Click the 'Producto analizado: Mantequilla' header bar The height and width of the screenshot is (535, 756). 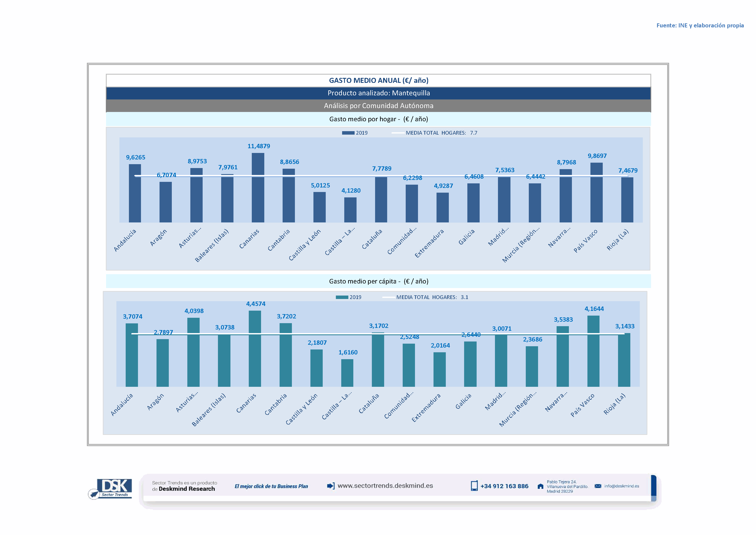pyautogui.click(x=378, y=93)
